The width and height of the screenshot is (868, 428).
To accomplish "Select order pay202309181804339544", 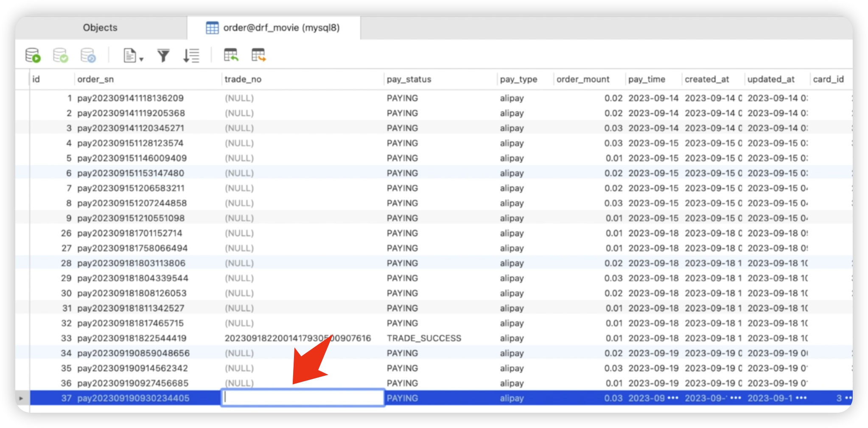I will click(133, 278).
